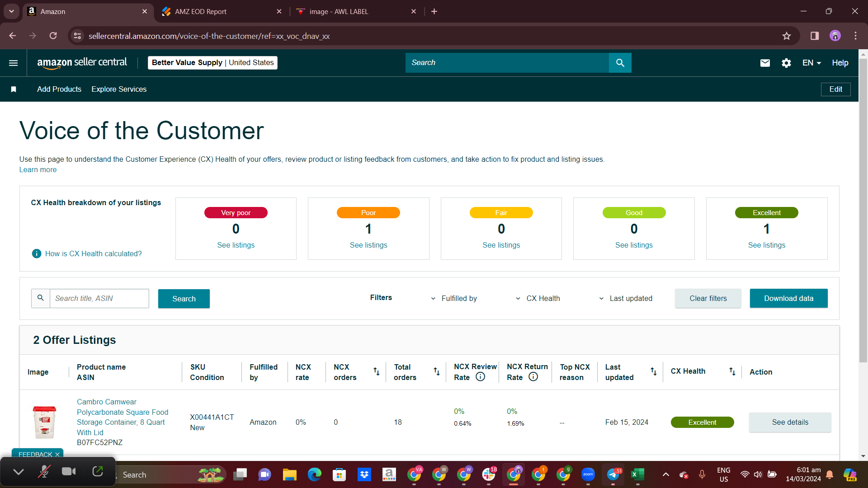The height and width of the screenshot is (488, 868).
Task: See listings under Excellent
Action: tap(767, 245)
